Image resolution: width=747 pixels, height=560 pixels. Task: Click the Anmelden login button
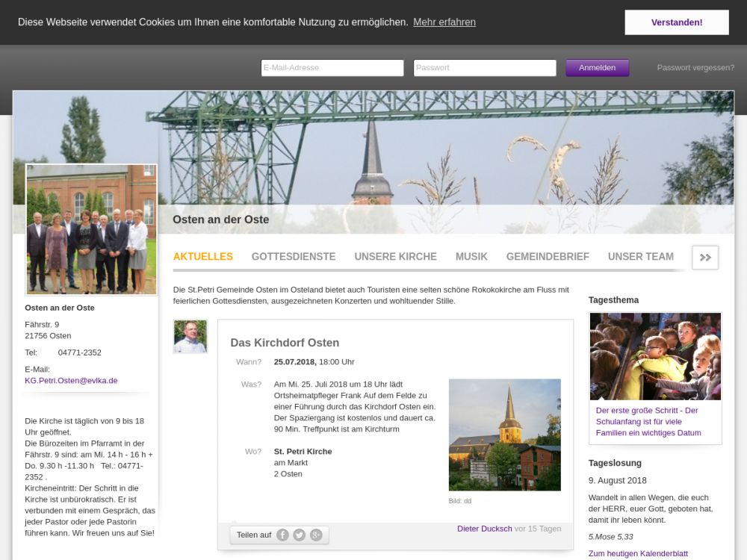[597, 68]
